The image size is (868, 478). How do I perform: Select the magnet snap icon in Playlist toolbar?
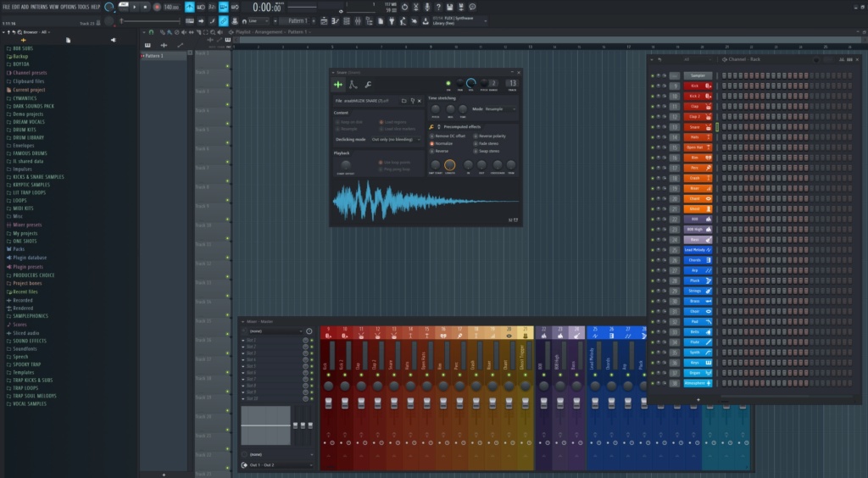coord(151,32)
